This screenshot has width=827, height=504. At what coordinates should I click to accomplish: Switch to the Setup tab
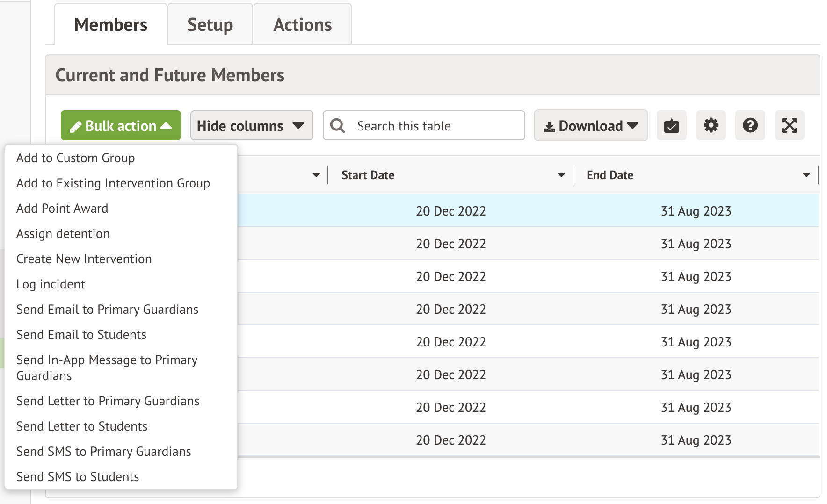(x=210, y=24)
